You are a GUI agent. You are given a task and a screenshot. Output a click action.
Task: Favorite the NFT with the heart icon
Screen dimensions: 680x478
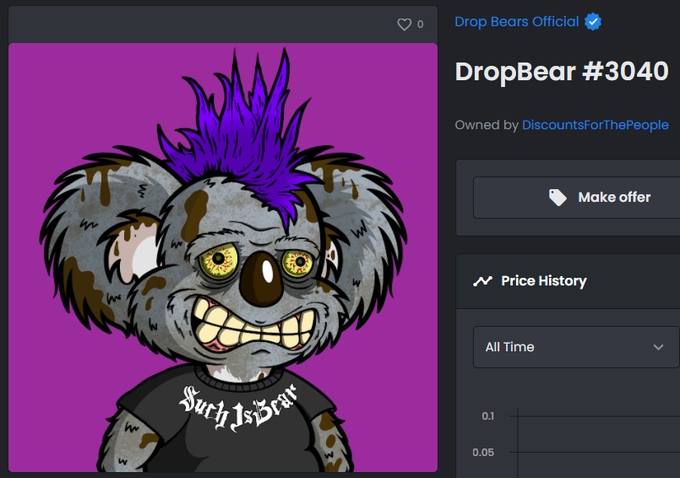(404, 24)
